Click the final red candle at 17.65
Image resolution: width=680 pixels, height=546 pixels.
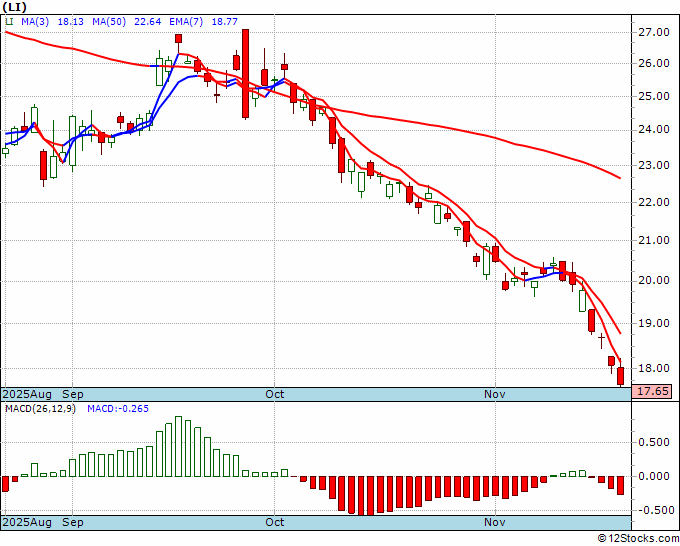pyautogui.click(x=621, y=376)
